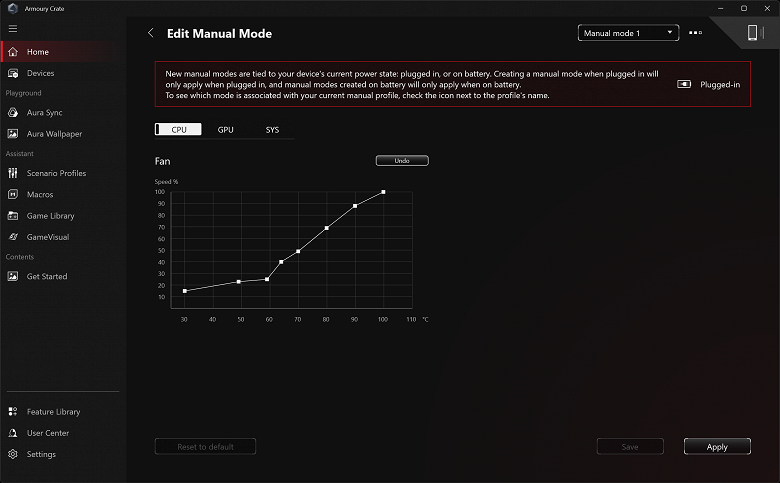Click the Apply button

[717, 447]
